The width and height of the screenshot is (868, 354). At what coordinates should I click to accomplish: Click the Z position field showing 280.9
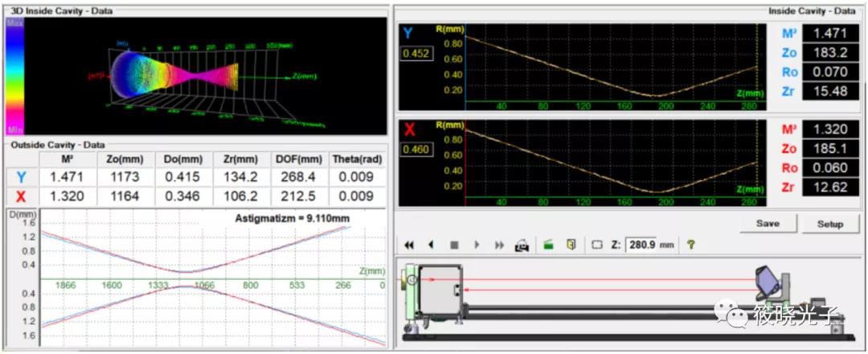[641, 245]
